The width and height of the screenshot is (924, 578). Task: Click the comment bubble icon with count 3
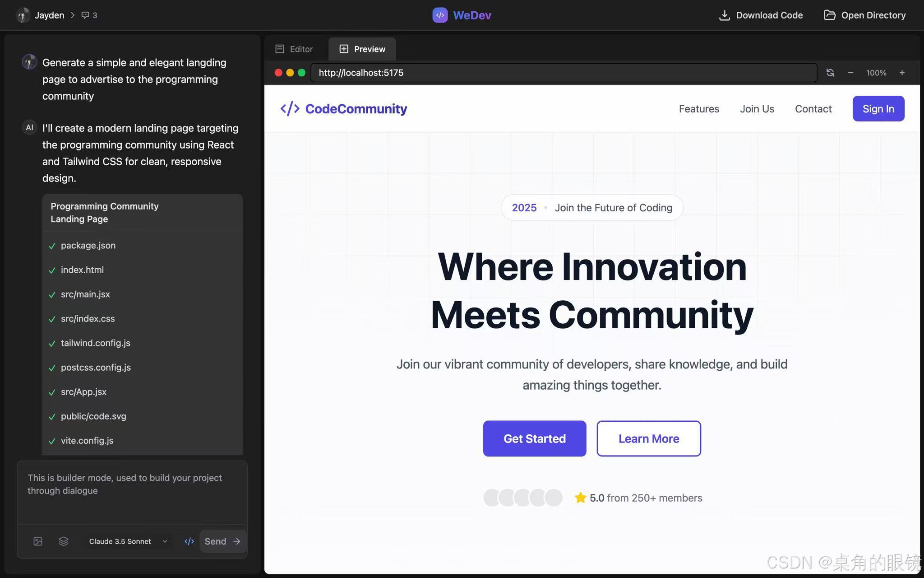[85, 15]
